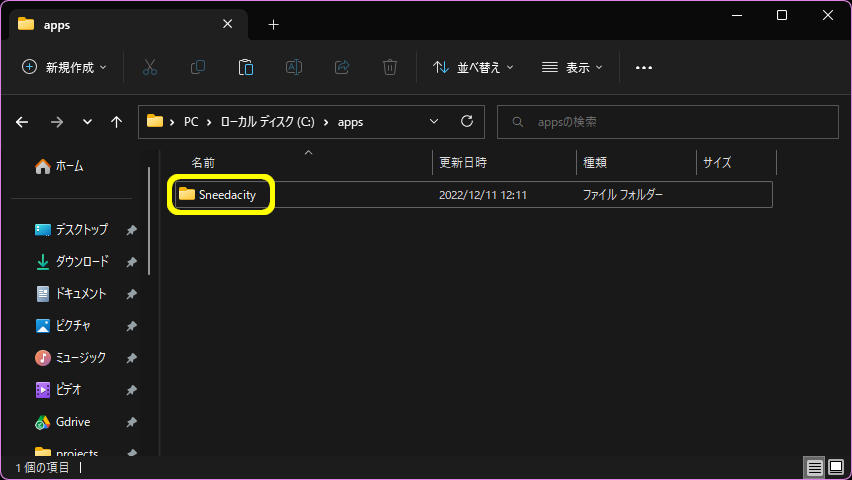Click PC in the address breadcrumb
The width and height of the screenshot is (852, 480).
pos(191,122)
